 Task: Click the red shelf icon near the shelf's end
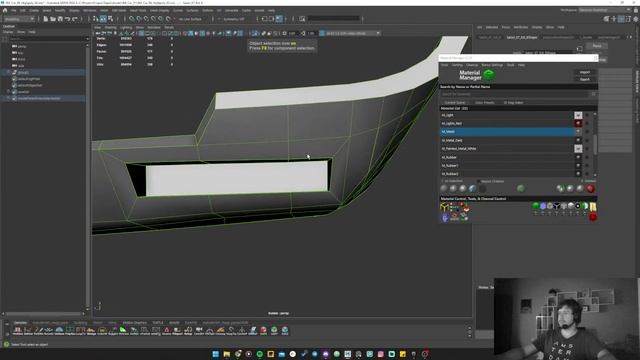point(264,330)
